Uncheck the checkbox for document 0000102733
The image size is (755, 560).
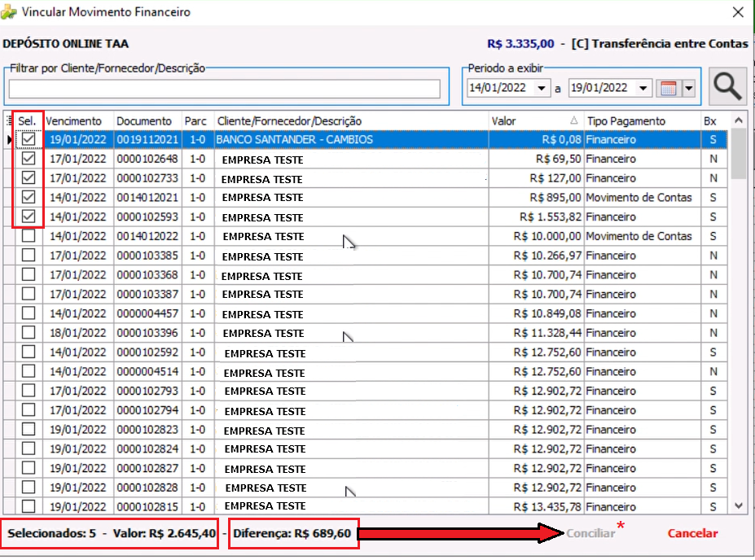[29, 178]
